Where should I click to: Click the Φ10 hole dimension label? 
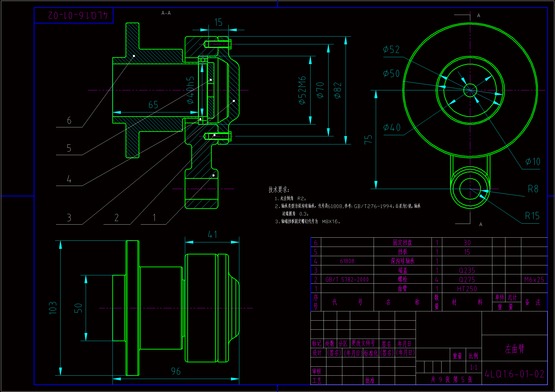click(532, 161)
